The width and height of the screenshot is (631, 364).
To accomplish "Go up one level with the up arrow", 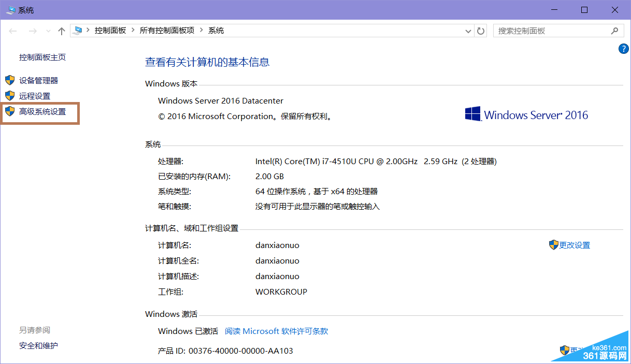I will click(62, 31).
